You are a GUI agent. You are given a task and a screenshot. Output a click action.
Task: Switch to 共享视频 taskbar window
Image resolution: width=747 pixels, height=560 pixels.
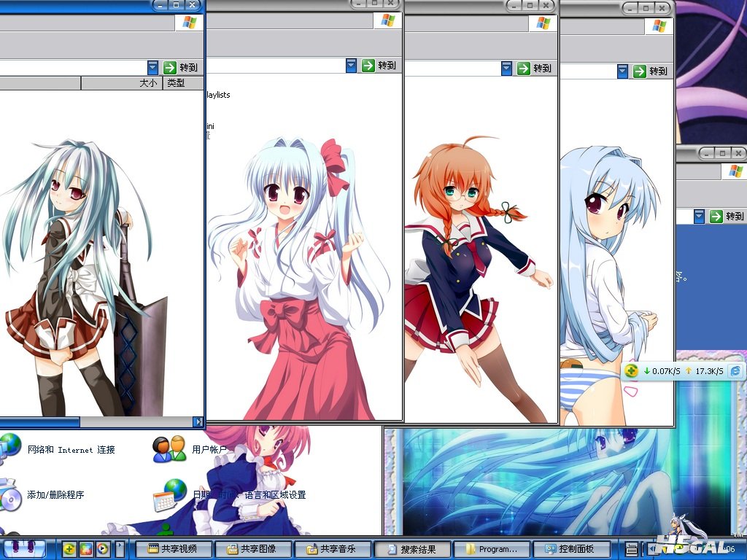point(179,549)
